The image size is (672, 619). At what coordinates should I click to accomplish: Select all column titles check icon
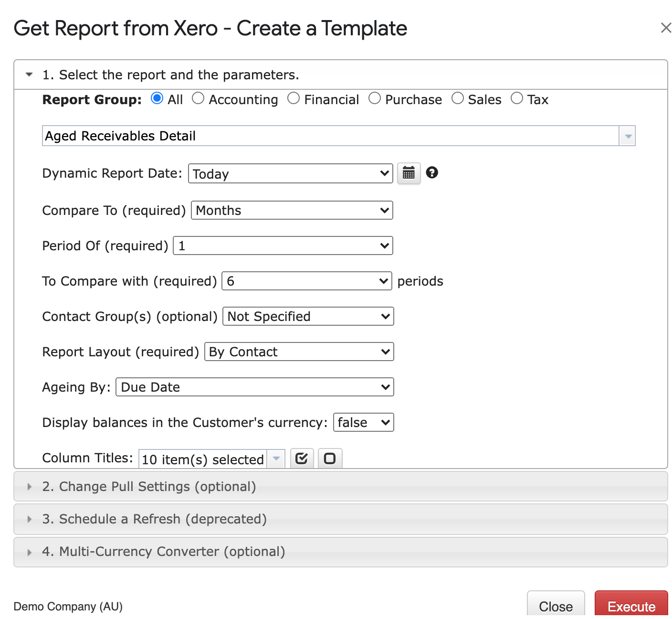click(x=302, y=459)
